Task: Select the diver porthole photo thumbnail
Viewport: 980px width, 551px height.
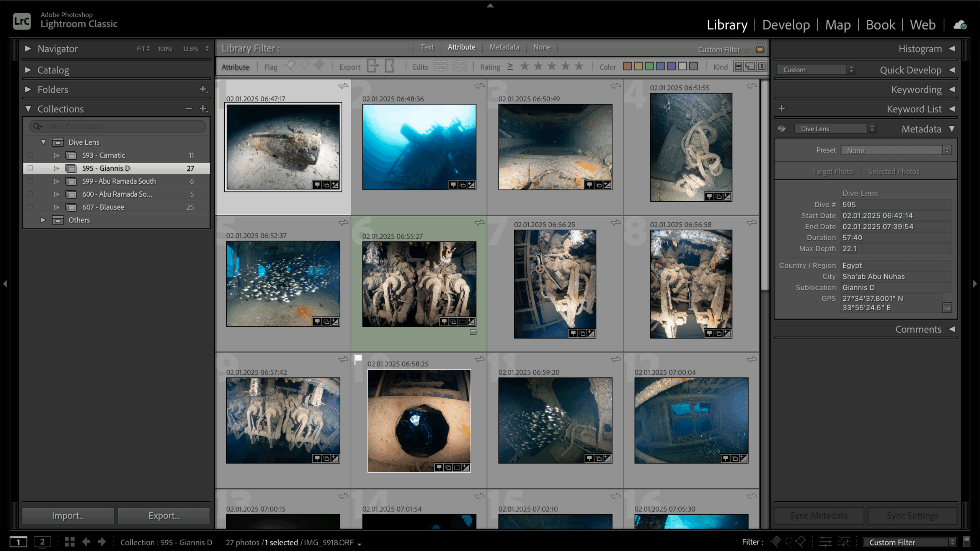Action: 419,420
